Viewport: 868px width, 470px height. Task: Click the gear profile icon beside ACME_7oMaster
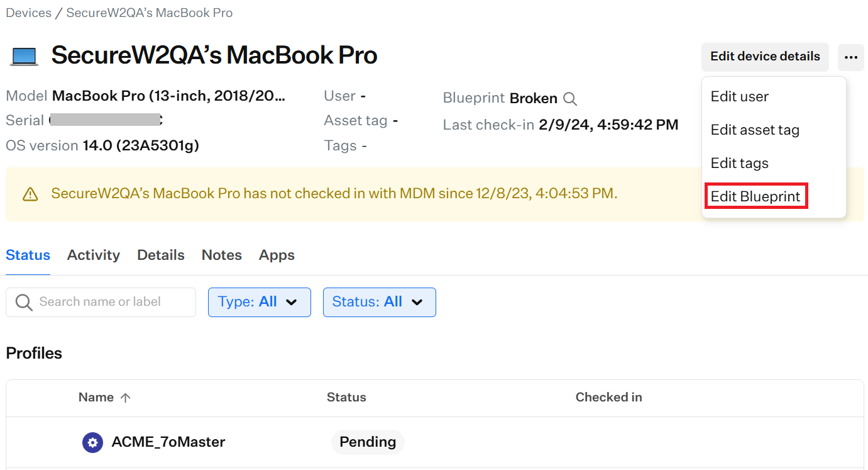point(92,442)
